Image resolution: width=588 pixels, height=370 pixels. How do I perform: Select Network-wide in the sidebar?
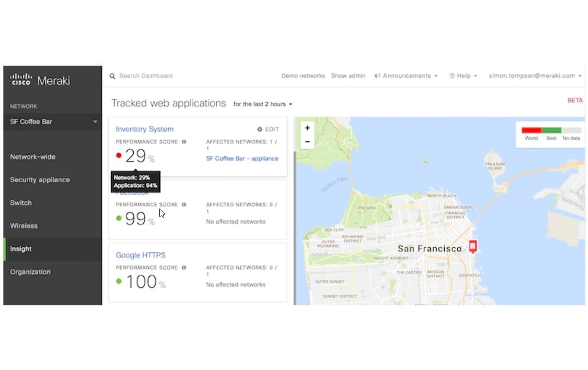33,157
